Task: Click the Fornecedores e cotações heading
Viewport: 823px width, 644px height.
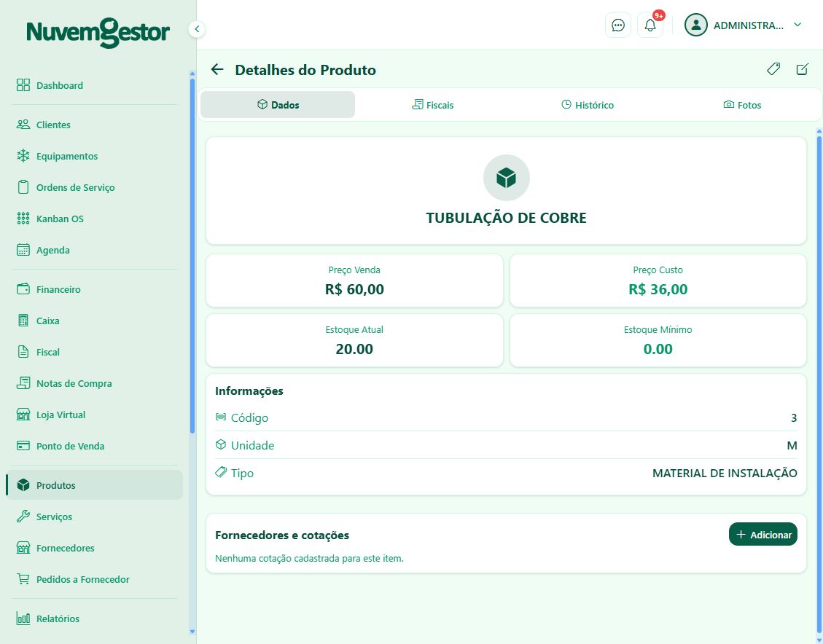Action: pyautogui.click(x=282, y=535)
